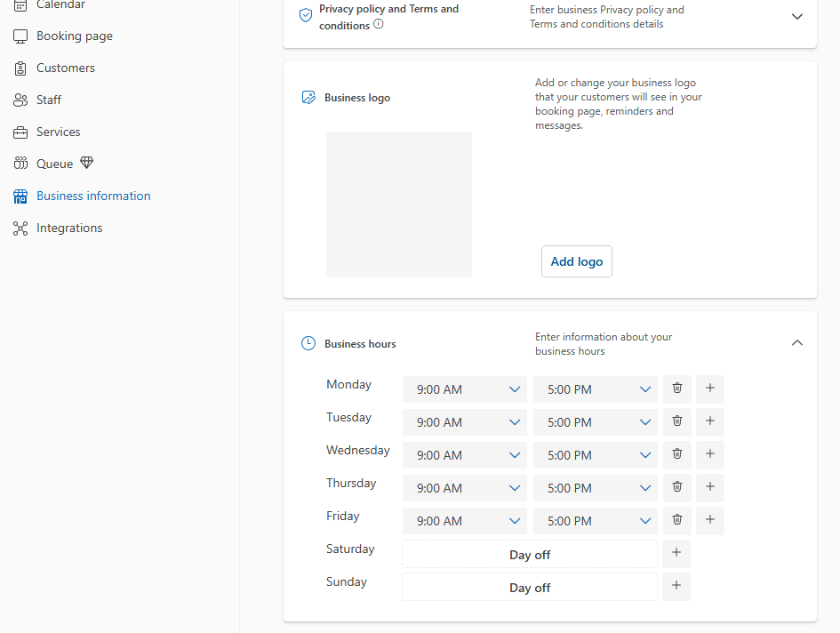840x633 pixels.
Task: Click 'Enter information about your business hours' text
Action: click(x=604, y=344)
